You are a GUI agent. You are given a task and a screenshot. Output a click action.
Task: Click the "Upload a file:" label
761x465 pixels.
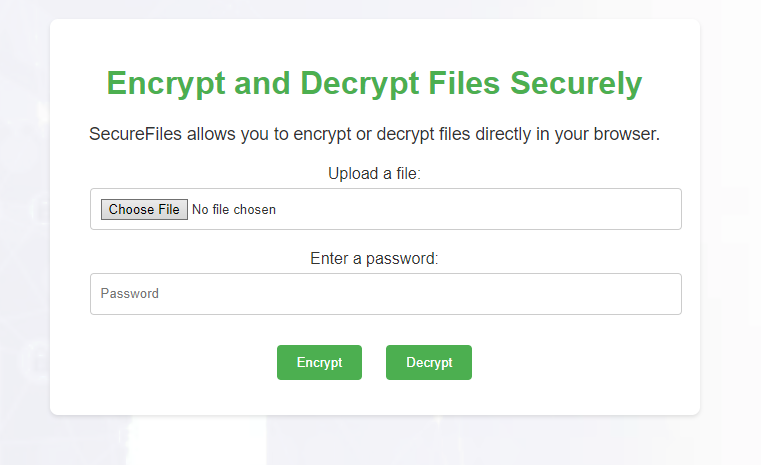[x=375, y=174]
